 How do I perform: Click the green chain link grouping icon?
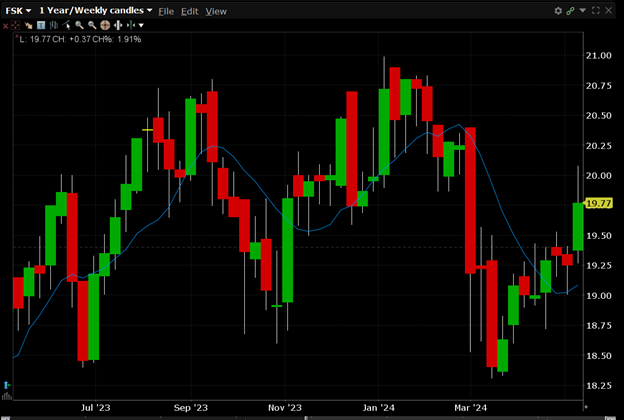(x=570, y=11)
